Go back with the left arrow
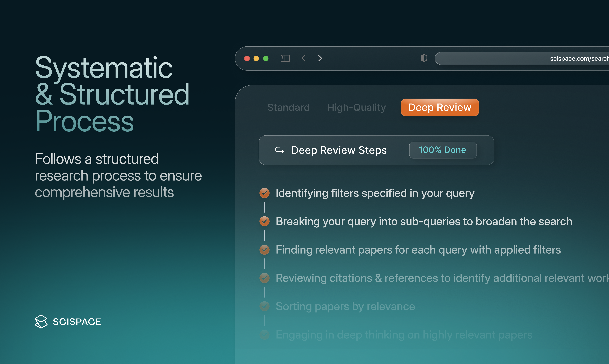The width and height of the screenshot is (609, 364). 304,58
